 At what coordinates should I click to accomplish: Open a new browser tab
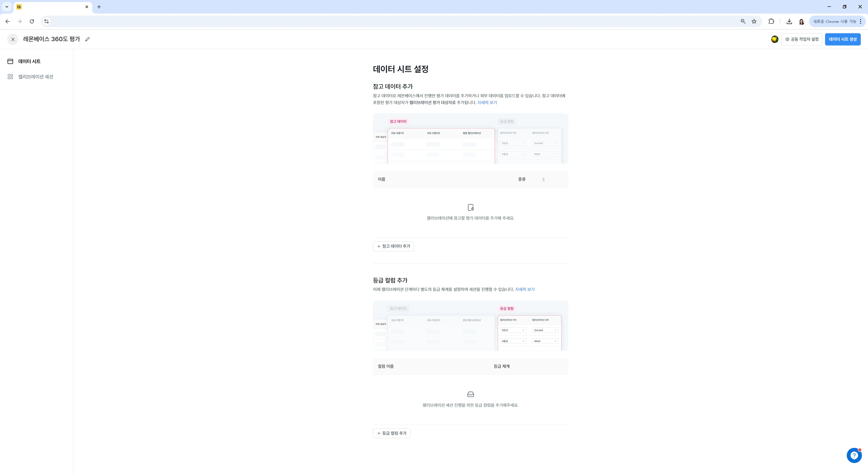pos(99,7)
